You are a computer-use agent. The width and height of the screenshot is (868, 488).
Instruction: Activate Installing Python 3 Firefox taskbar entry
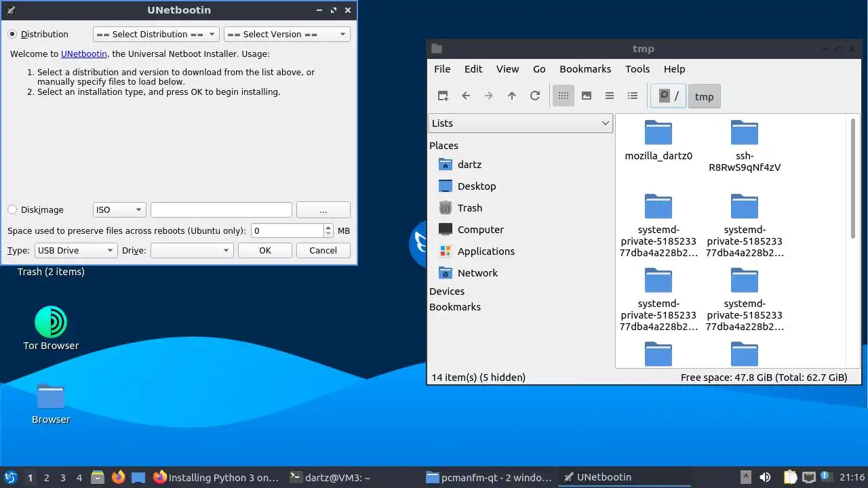[x=217, y=477]
